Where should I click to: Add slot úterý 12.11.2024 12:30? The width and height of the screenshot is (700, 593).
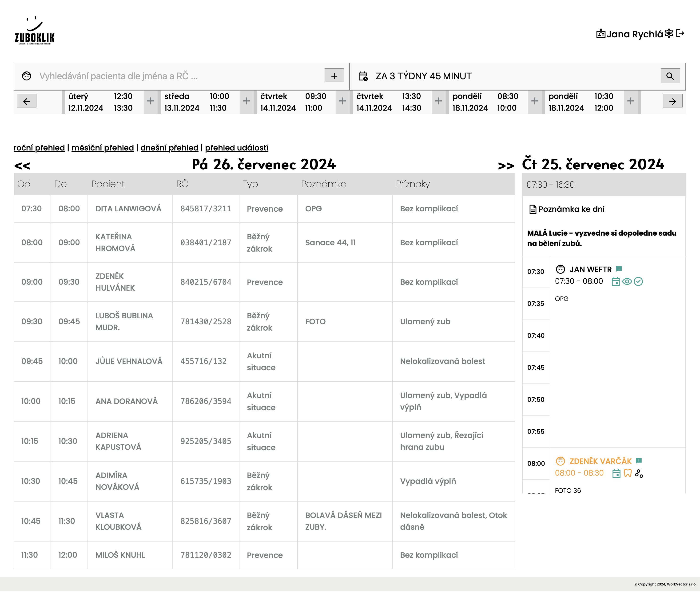(150, 101)
